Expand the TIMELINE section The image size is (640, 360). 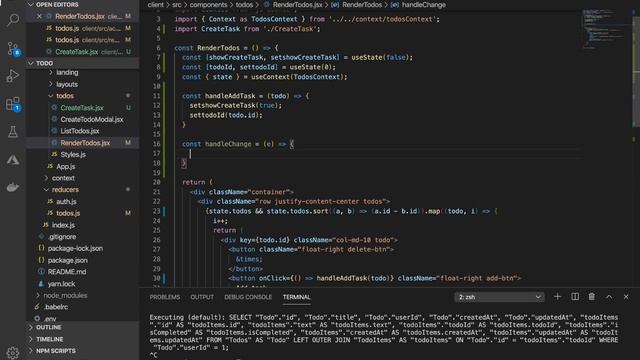[x=49, y=339]
